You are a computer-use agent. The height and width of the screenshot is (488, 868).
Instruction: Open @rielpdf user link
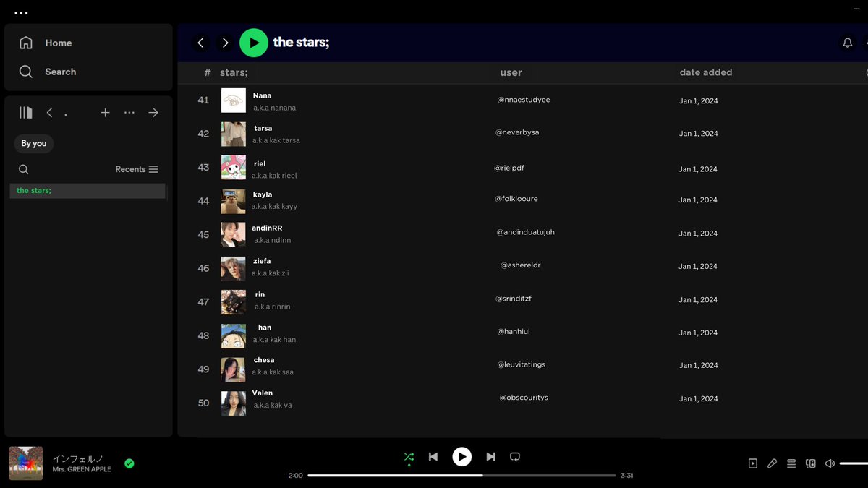509,168
